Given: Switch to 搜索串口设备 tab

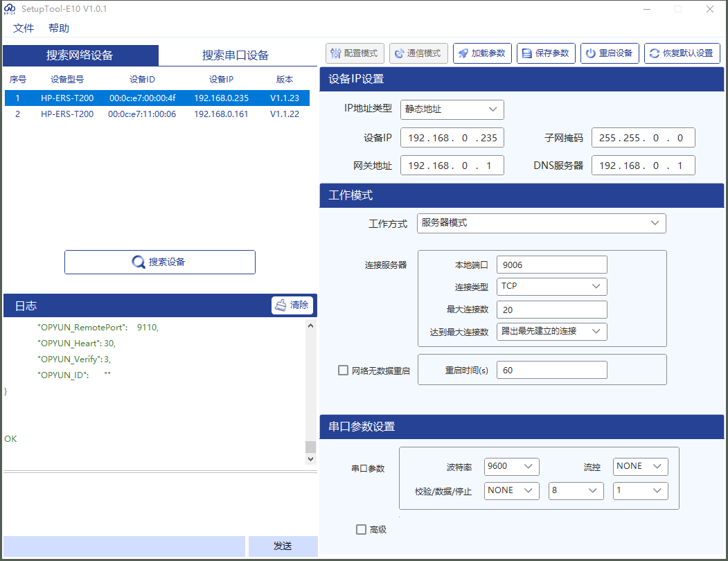Looking at the screenshot, I should [x=236, y=55].
